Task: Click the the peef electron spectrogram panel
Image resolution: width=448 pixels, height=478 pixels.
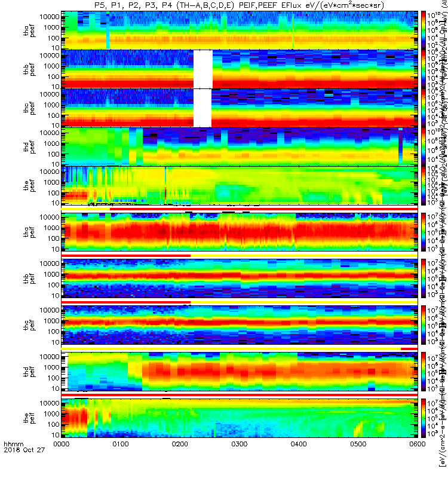Action: [240, 185]
